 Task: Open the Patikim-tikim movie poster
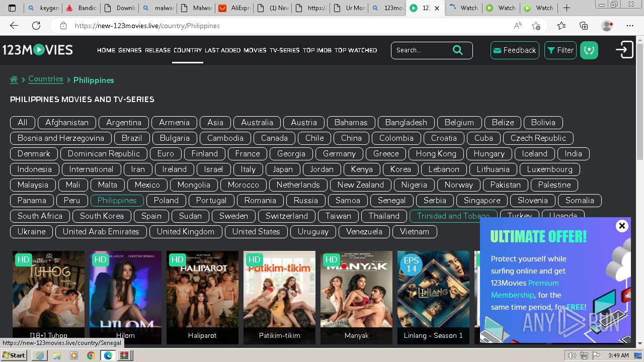(279, 297)
